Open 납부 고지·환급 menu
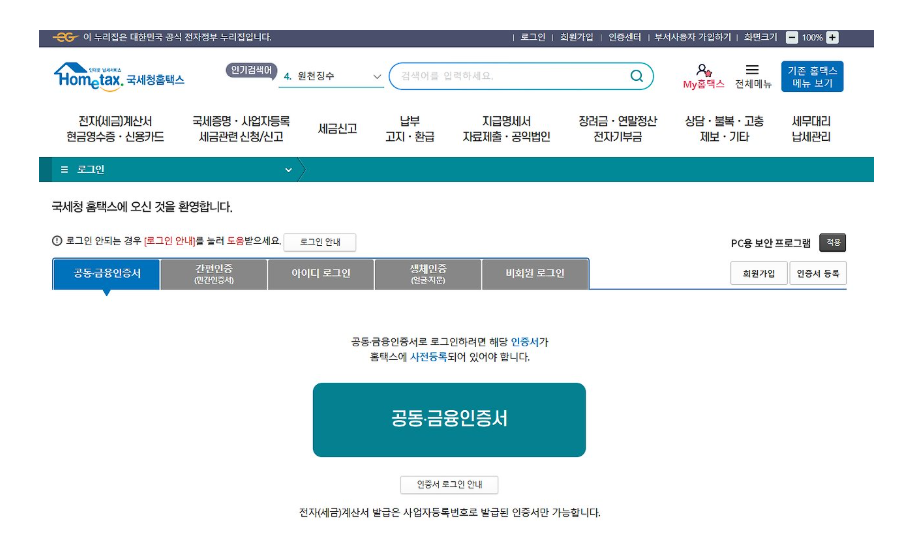Viewport: 909px width, 547px height. pos(409,129)
